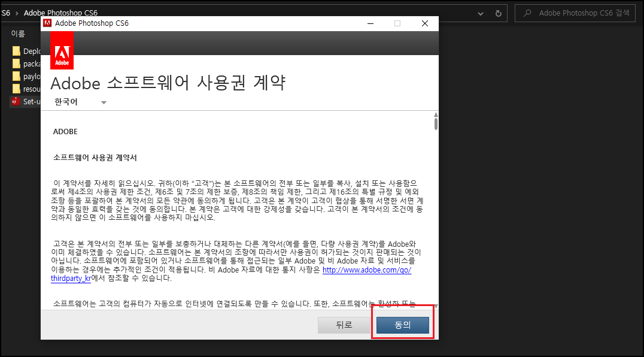The width and height of the screenshot is (644, 357).
Task: Select the Set-up file in File Explorer
Action: pyautogui.click(x=26, y=101)
